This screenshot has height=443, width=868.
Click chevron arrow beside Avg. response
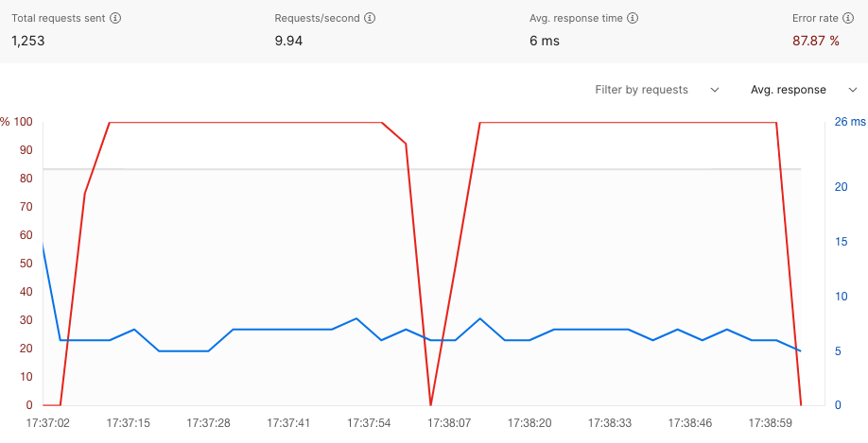[852, 90]
